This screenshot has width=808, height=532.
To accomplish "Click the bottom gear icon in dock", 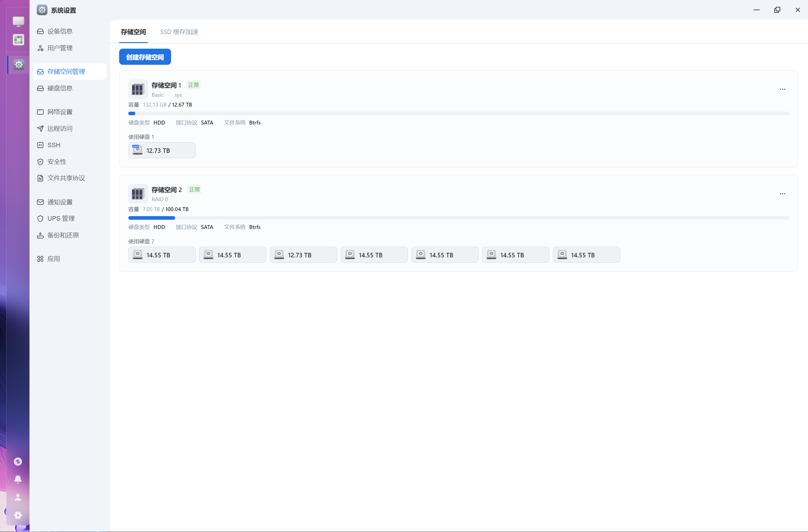I will [18, 515].
